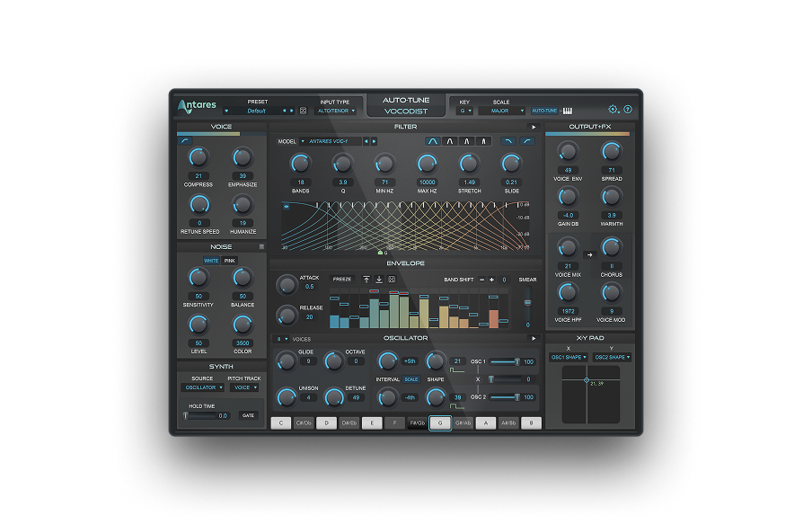Open the Voices count dropdown
This screenshot has width=812, height=525.
click(282, 340)
